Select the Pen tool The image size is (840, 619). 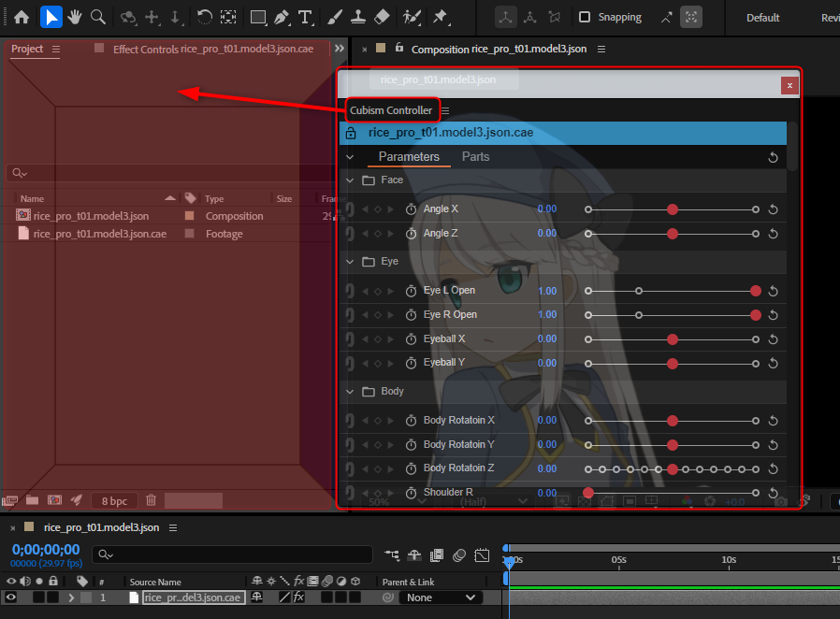coord(282,17)
